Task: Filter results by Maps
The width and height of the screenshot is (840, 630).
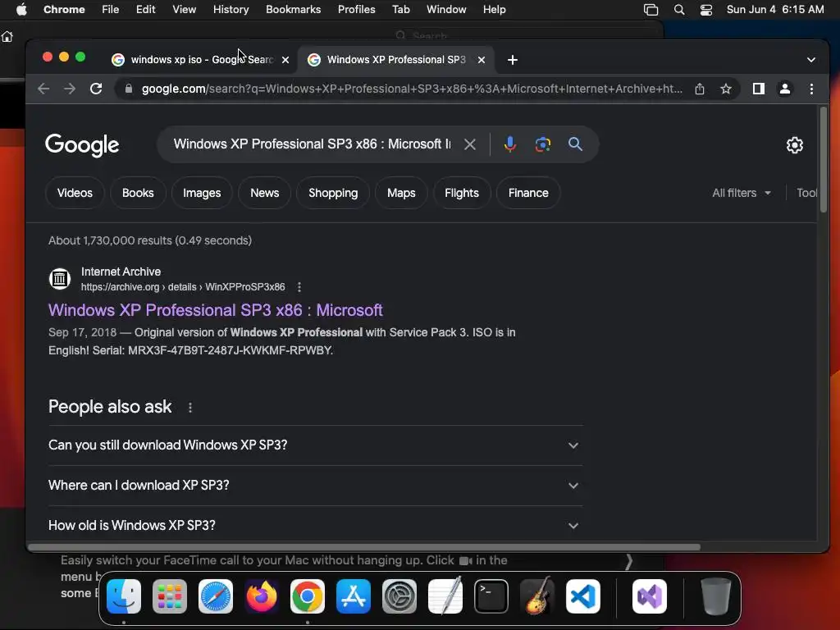Action: click(x=401, y=193)
